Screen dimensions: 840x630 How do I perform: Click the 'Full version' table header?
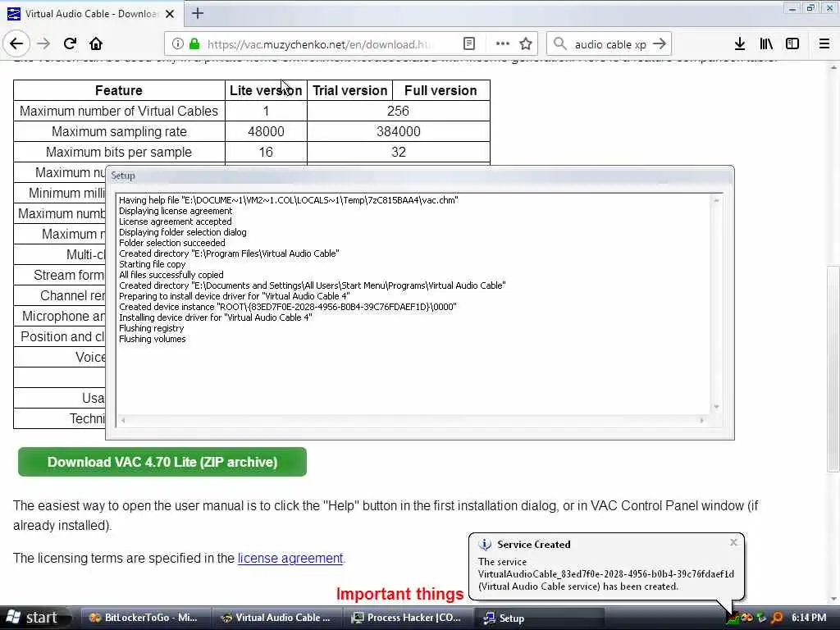click(x=441, y=90)
